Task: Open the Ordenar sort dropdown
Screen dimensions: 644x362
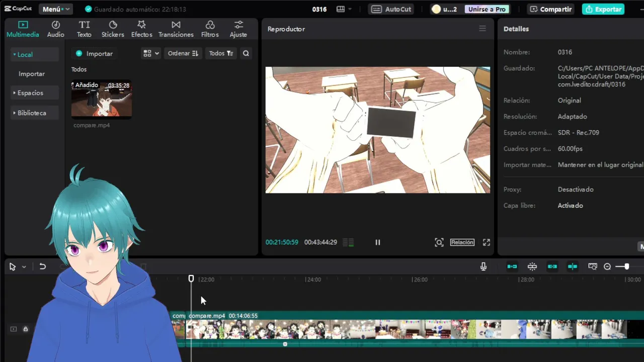Action: pyautogui.click(x=183, y=53)
